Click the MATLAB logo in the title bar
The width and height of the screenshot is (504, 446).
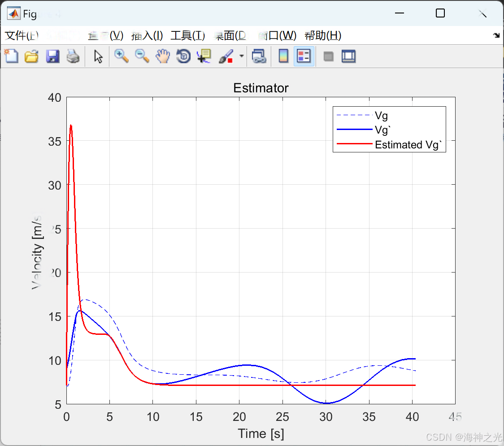[14, 13]
